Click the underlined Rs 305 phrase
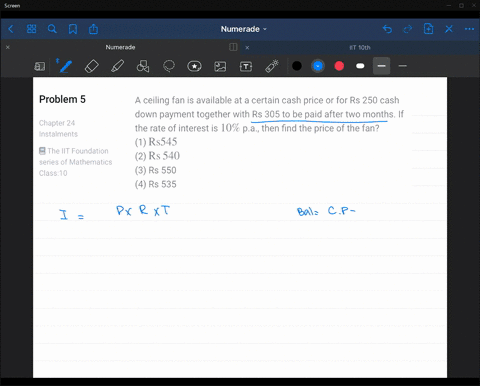The image size is (480, 386). pos(323,114)
